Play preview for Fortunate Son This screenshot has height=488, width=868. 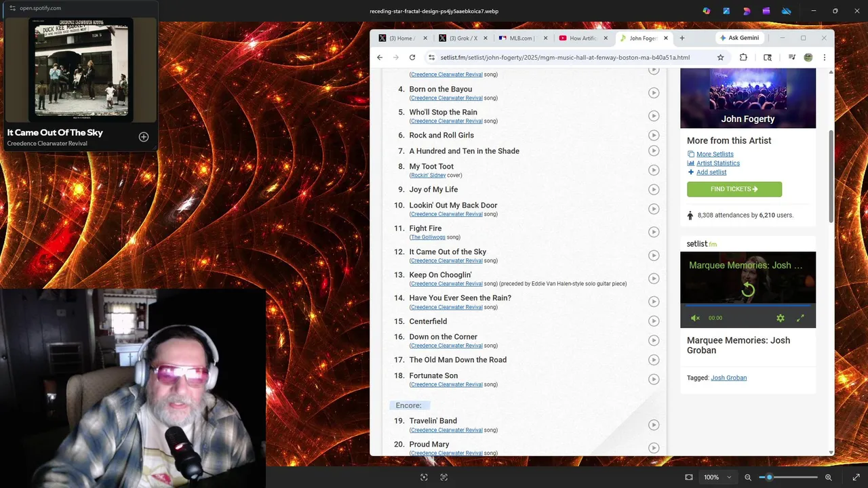pos(654,380)
